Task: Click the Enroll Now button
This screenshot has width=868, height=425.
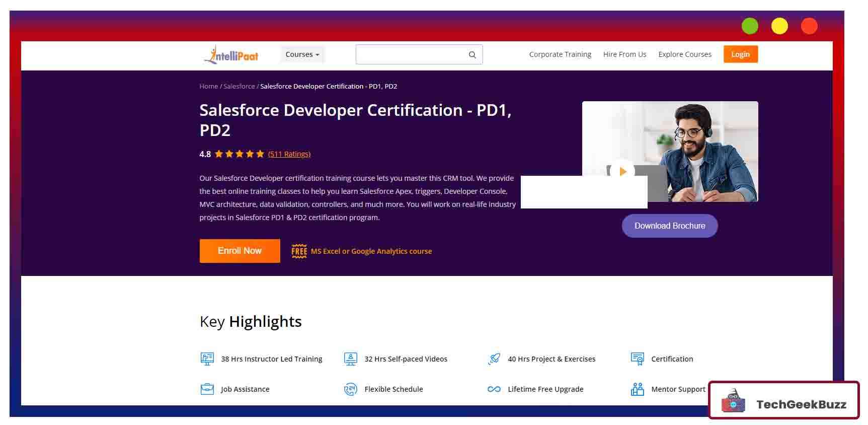Action: (x=240, y=251)
